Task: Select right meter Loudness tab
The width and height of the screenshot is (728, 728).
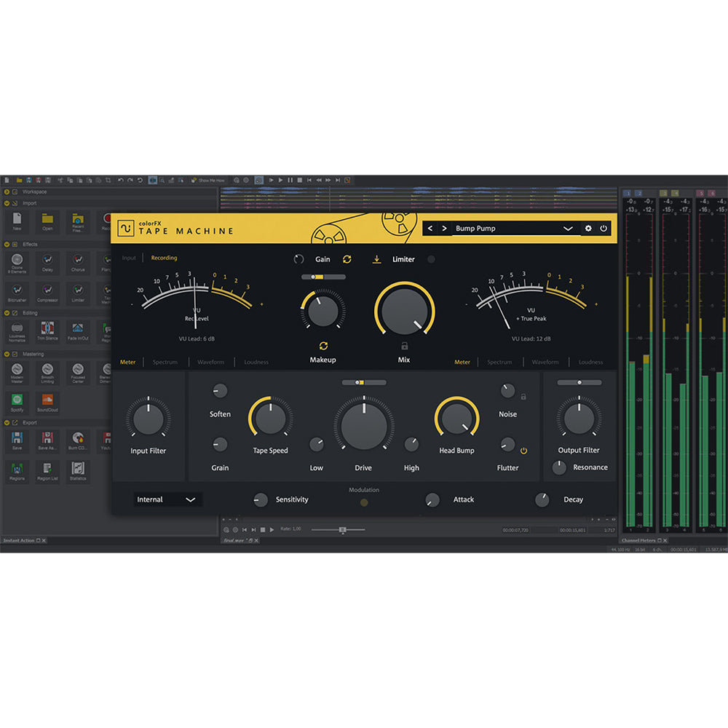Action: coord(590,362)
